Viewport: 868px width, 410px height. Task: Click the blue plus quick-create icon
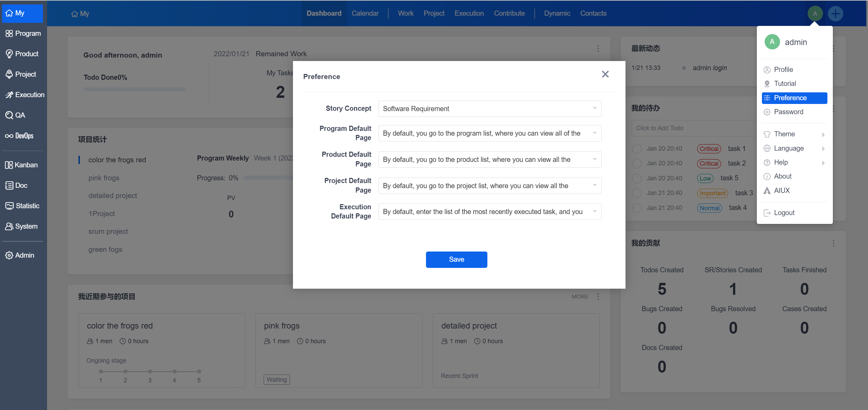835,14
